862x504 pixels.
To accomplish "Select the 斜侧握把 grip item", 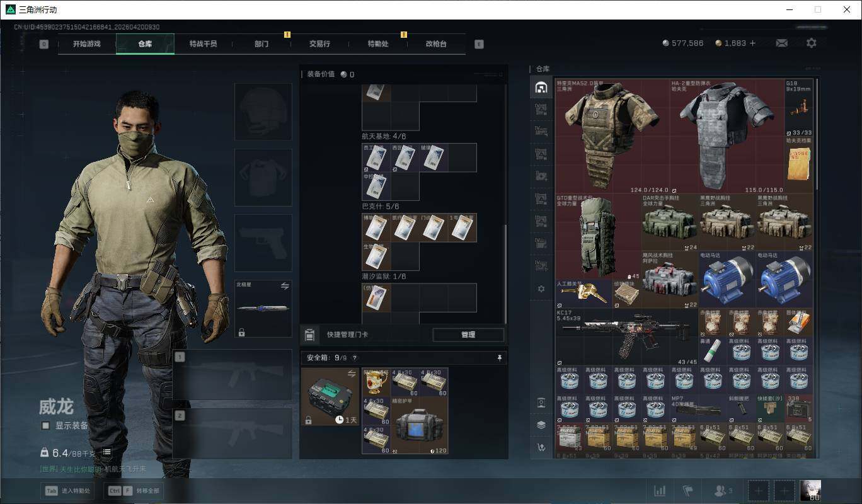I will point(741,409).
